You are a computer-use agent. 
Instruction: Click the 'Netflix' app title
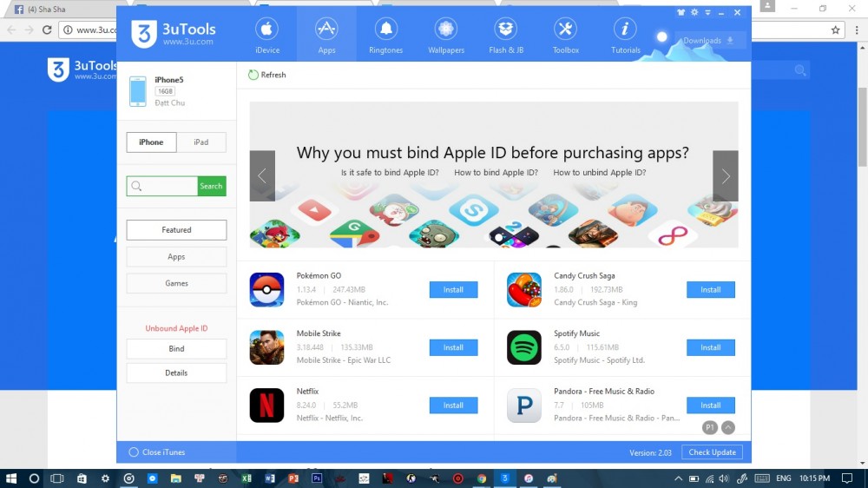307,391
